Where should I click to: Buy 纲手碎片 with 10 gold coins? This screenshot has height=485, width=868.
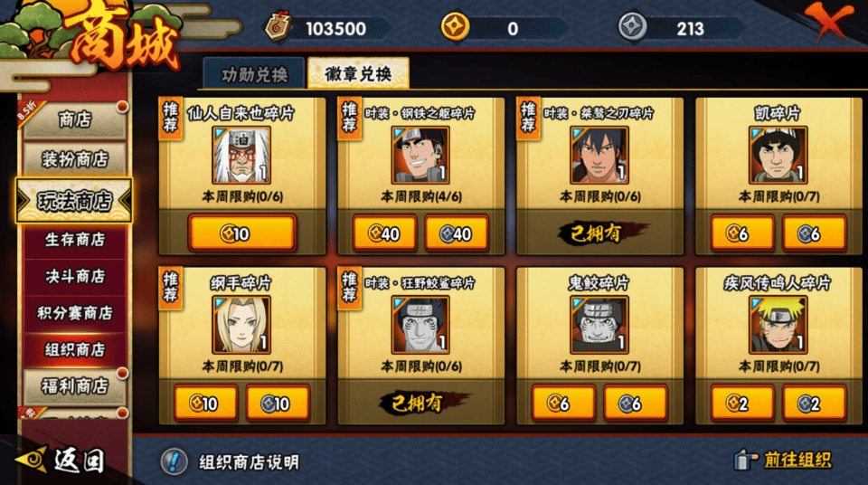[205, 403]
